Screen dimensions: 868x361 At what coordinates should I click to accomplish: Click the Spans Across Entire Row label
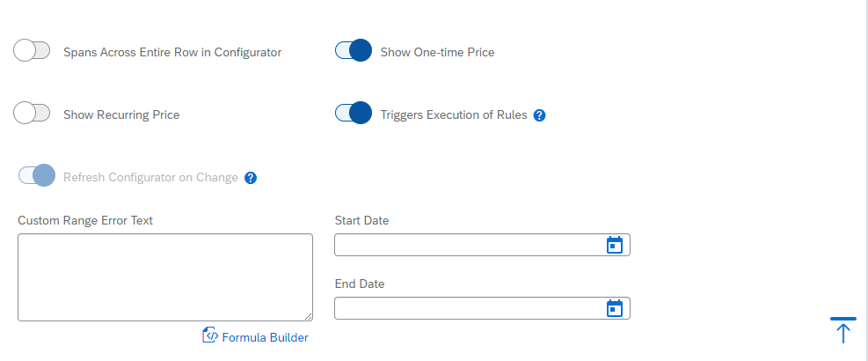click(x=172, y=52)
